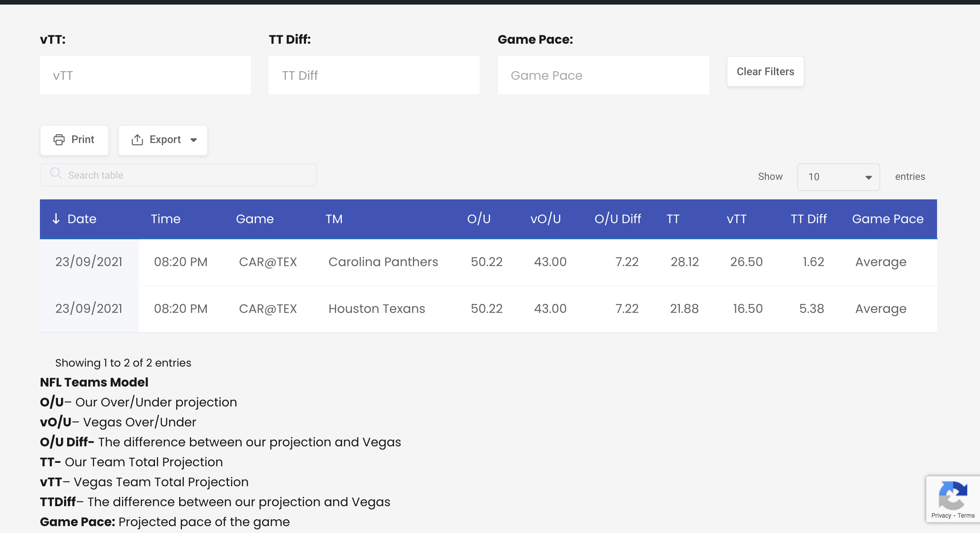Click the printer icon on Print button
This screenshot has height=533, width=980.
tap(59, 140)
